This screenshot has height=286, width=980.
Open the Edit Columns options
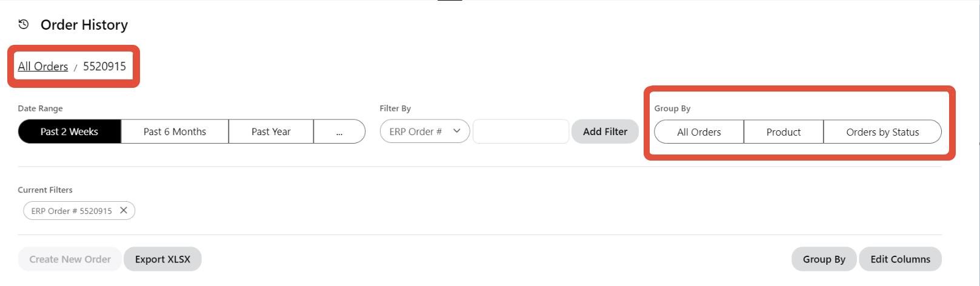click(x=900, y=259)
